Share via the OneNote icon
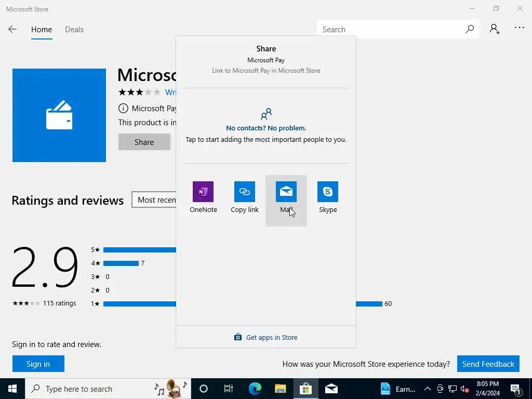532x399 pixels. click(203, 192)
